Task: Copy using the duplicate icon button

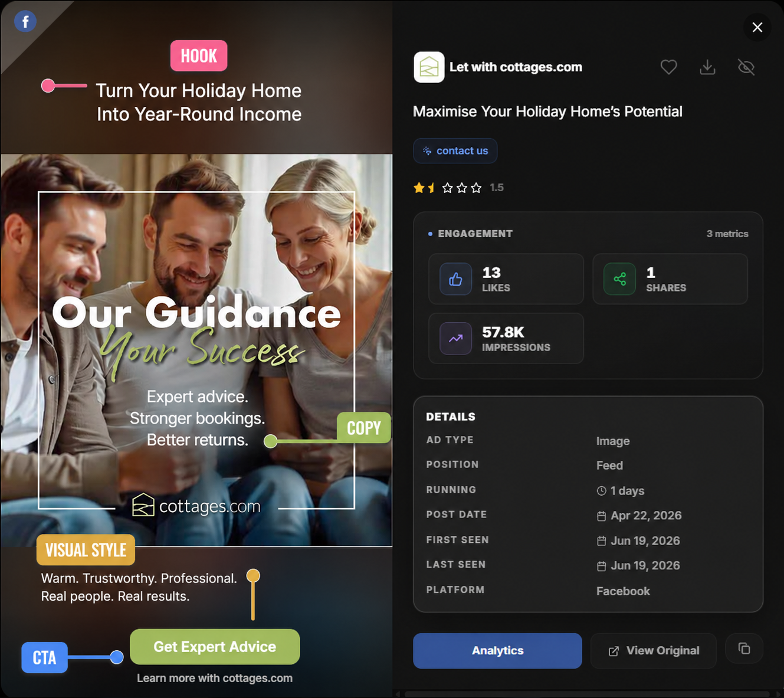Action: pos(744,649)
